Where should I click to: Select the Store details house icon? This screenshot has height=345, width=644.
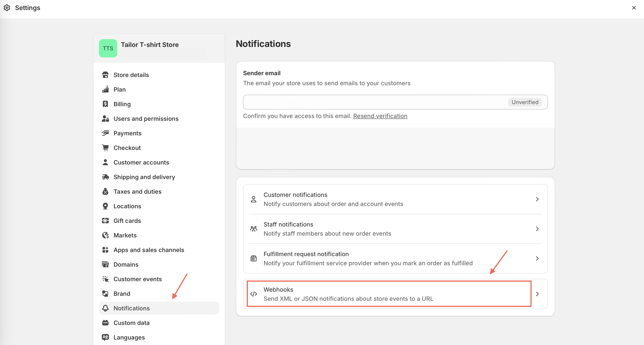[x=106, y=75]
